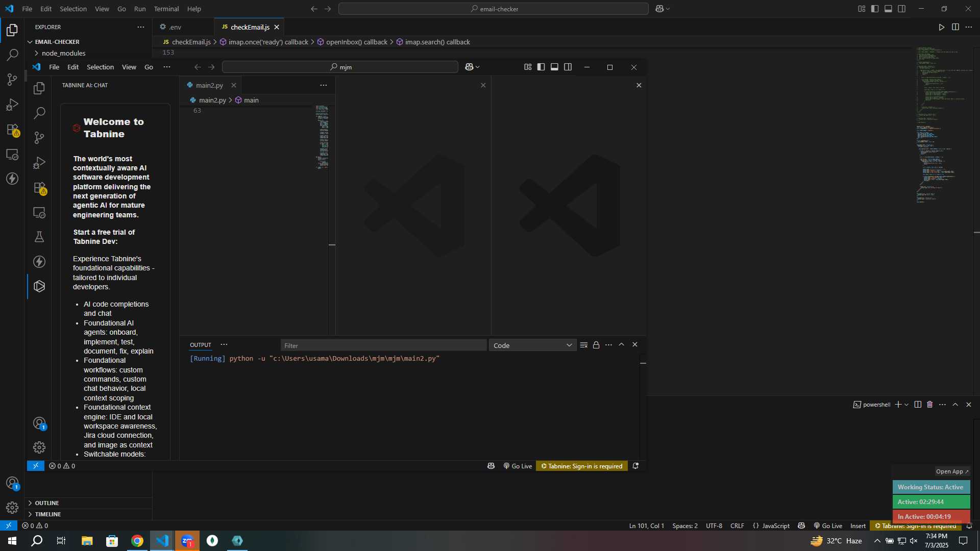Viewport: 980px width, 551px height.
Task: Open Thunder Client icon in back window
Action: click(x=12, y=179)
